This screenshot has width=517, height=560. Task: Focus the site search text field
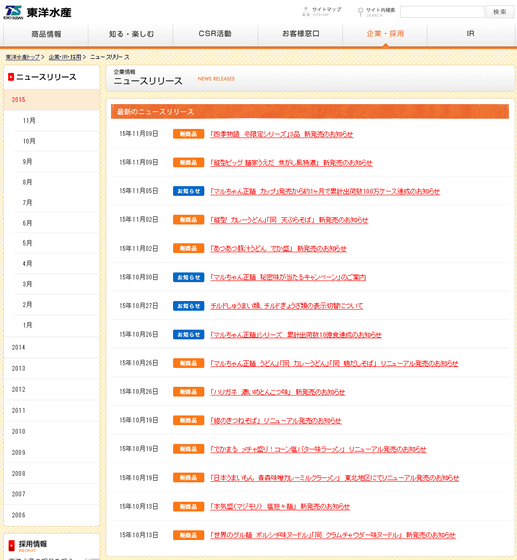pos(442,12)
